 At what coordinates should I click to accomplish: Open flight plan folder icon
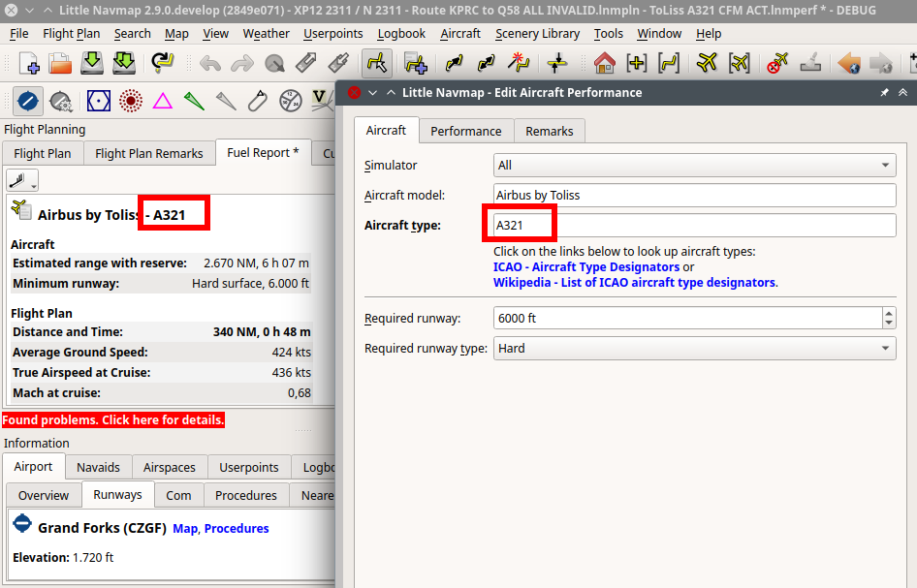coord(60,63)
